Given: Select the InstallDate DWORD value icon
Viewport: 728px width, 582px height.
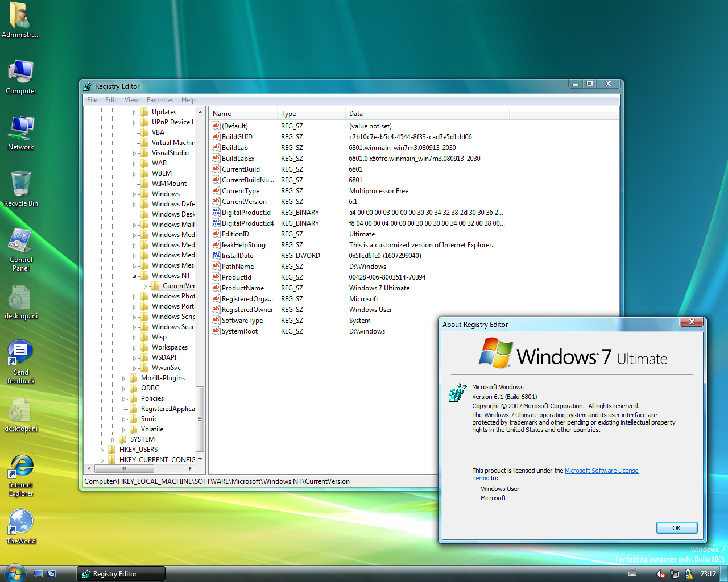Looking at the screenshot, I should [216, 255].
